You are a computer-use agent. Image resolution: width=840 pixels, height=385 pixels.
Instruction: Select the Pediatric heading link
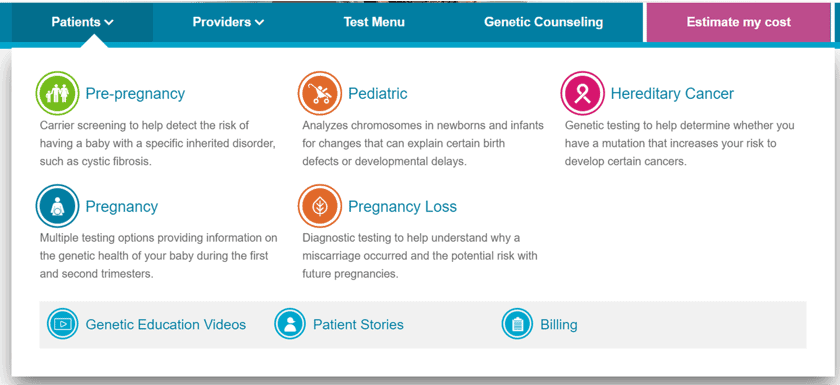(x=378, y=94)
